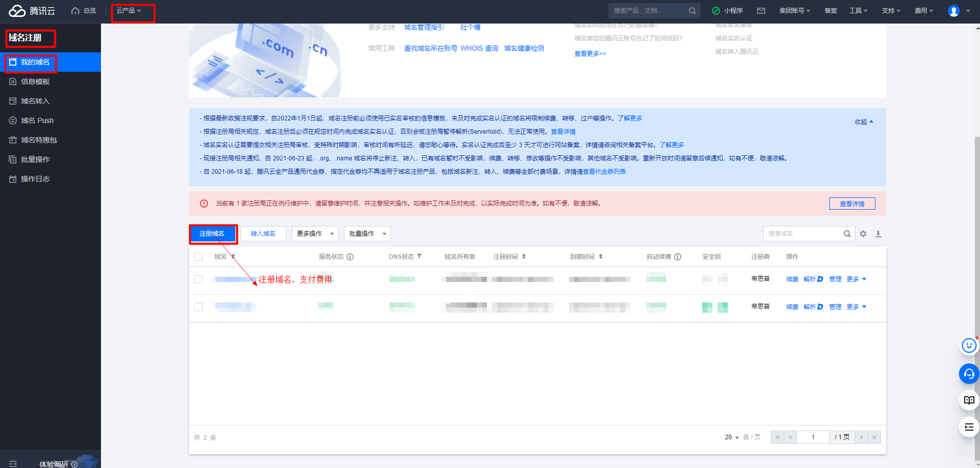Screen dimensions: 980x468
Task: Click the magnifier icon in the top product search
Action: (x=692, y=11)
